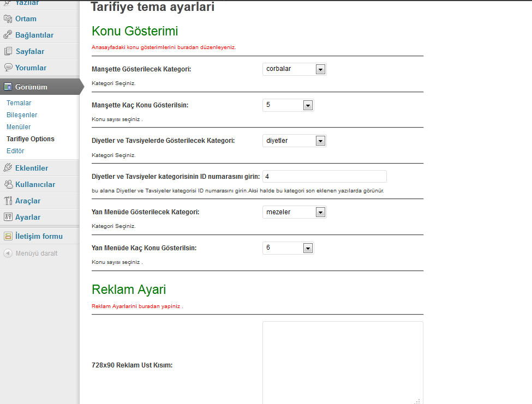This screenshot has height=404, width=532.
Task: Click the Konu Gösterimi heading
Action: point(135,31)
